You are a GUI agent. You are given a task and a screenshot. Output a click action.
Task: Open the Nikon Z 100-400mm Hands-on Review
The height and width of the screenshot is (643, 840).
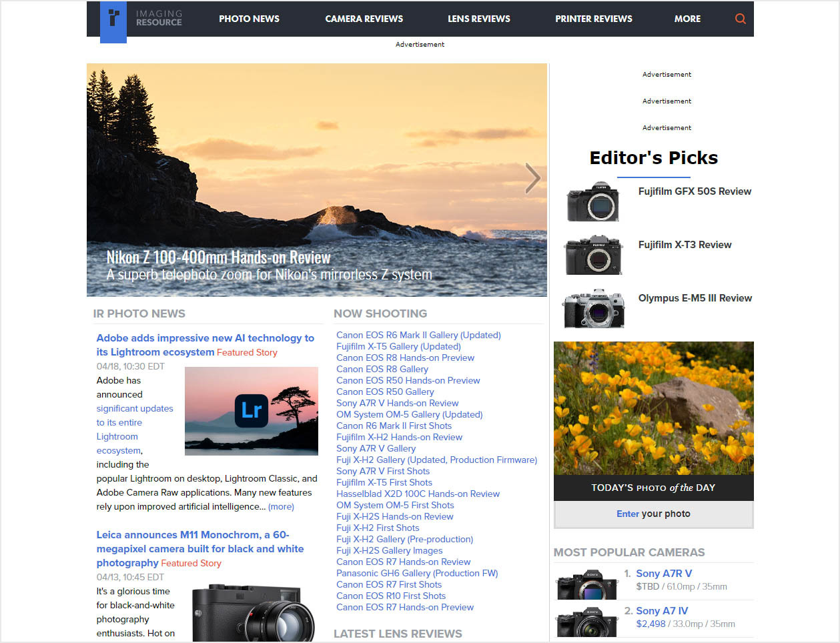(x=218, y=256)
